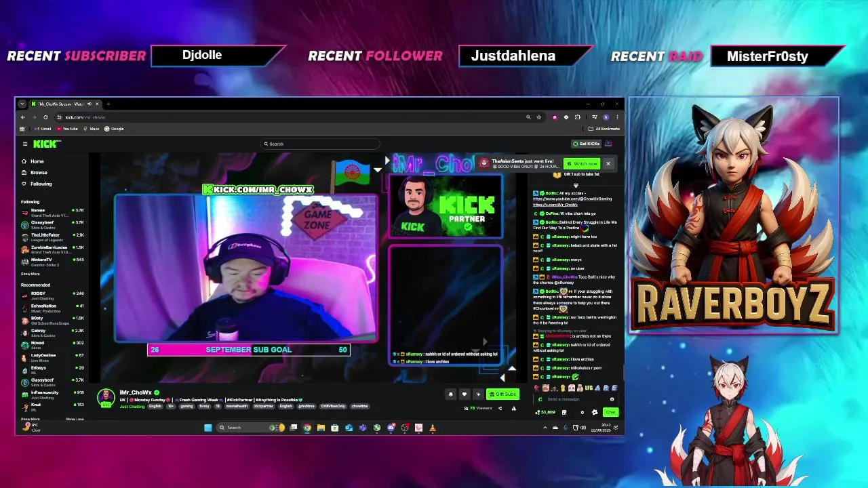
Task: Open the tab search dropdown arrow
Action: [22, 104]
